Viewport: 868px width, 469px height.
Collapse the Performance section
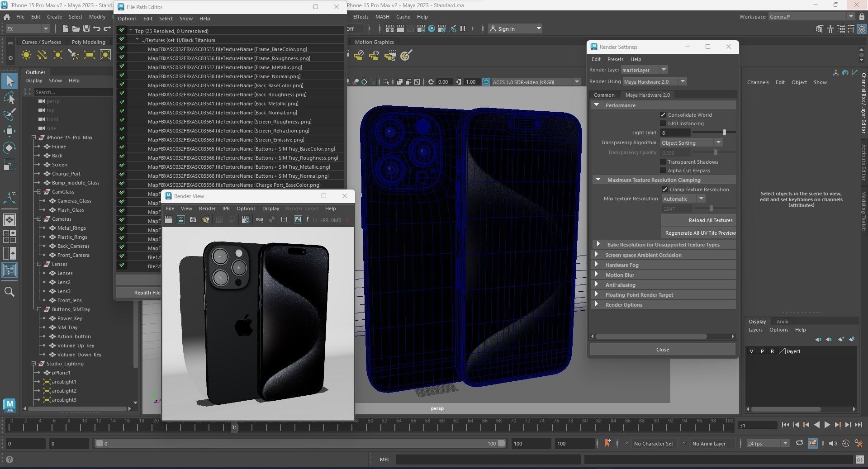coord(596,105)
